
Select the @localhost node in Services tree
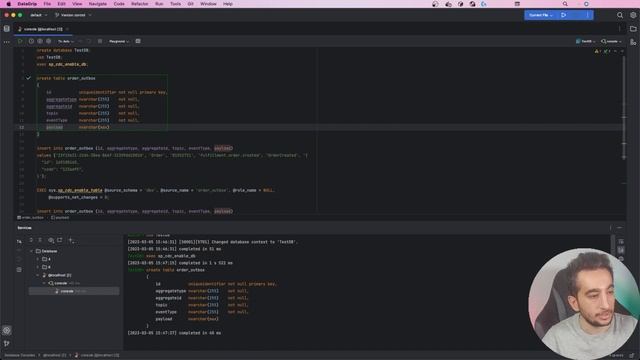click(x=60, y=275)
